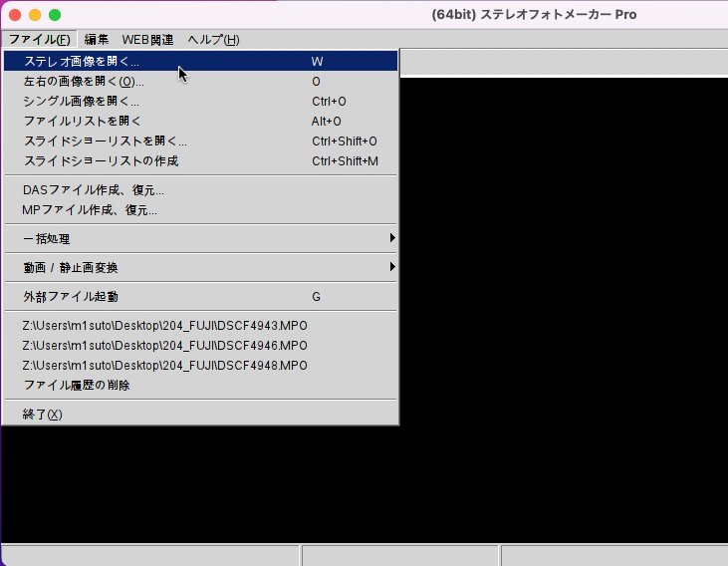Click ファイルリストを開く entry
The image size is (728, 566).
pyautogui.click(x=200, y=122)
